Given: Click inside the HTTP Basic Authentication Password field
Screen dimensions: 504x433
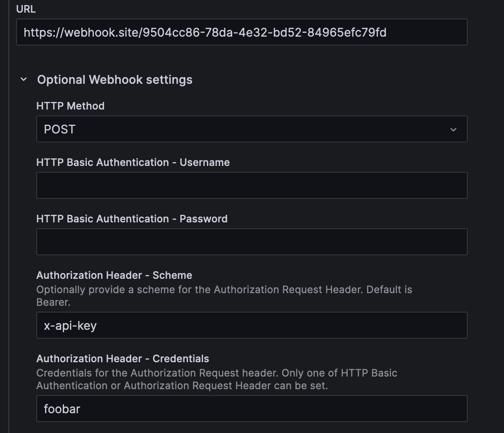Looking at the screenshot, I should 252,241.
